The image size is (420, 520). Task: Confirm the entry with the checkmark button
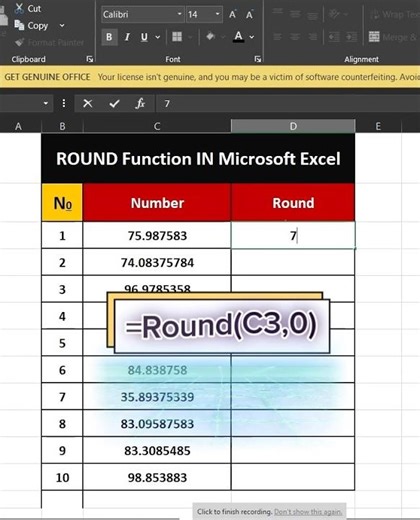114,104
